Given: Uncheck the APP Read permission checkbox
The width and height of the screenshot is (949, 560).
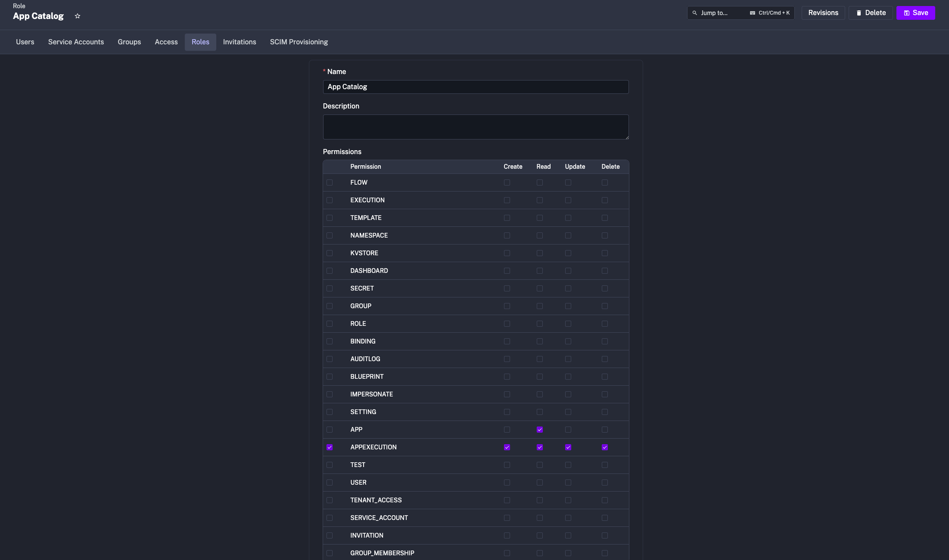Looking at the screenshot, I should 539,430.
